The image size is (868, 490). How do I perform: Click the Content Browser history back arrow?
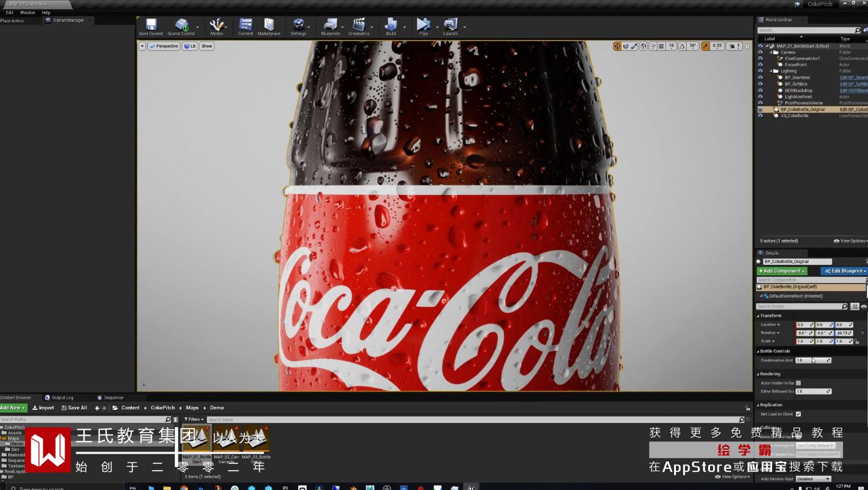pyautogui.click(x=97, y=408)
